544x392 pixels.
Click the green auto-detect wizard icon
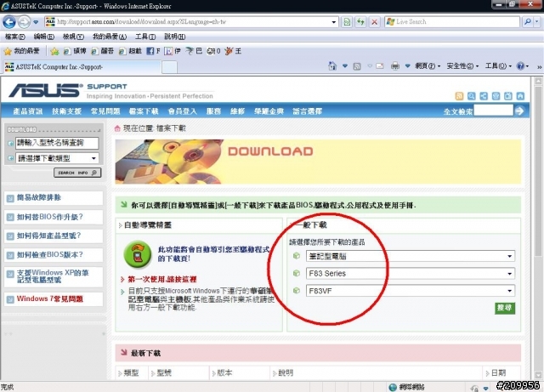tap(138, 255)
